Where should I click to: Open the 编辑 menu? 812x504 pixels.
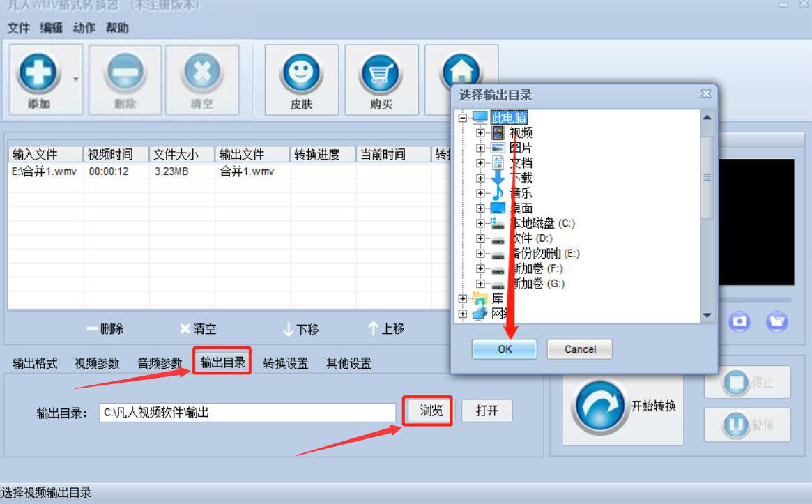point(52,28)
